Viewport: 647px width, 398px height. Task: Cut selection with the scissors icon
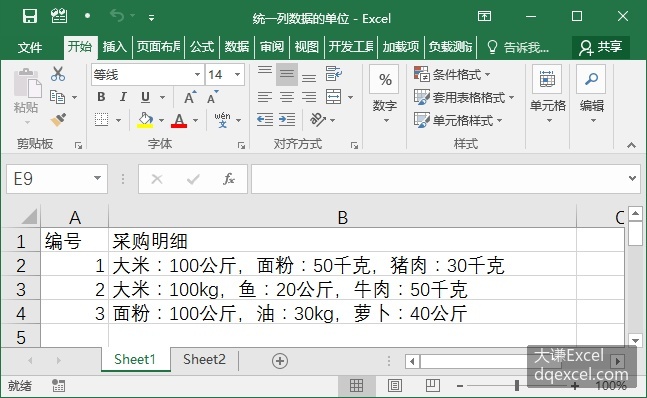(58, 74)
